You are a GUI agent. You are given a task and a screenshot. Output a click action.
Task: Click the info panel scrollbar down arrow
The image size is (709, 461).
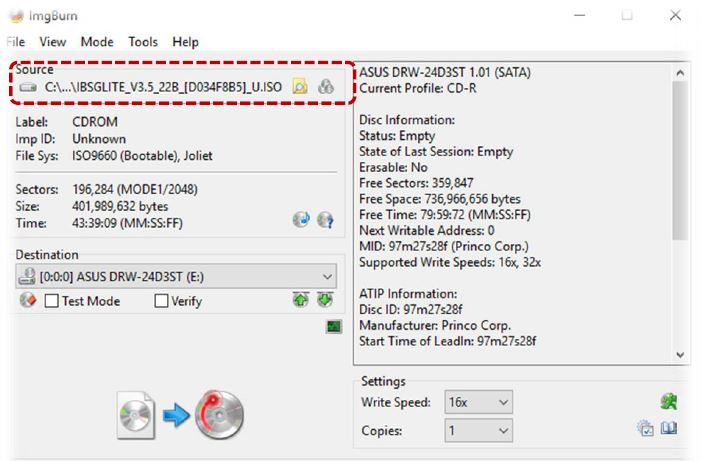coord(680,355)
